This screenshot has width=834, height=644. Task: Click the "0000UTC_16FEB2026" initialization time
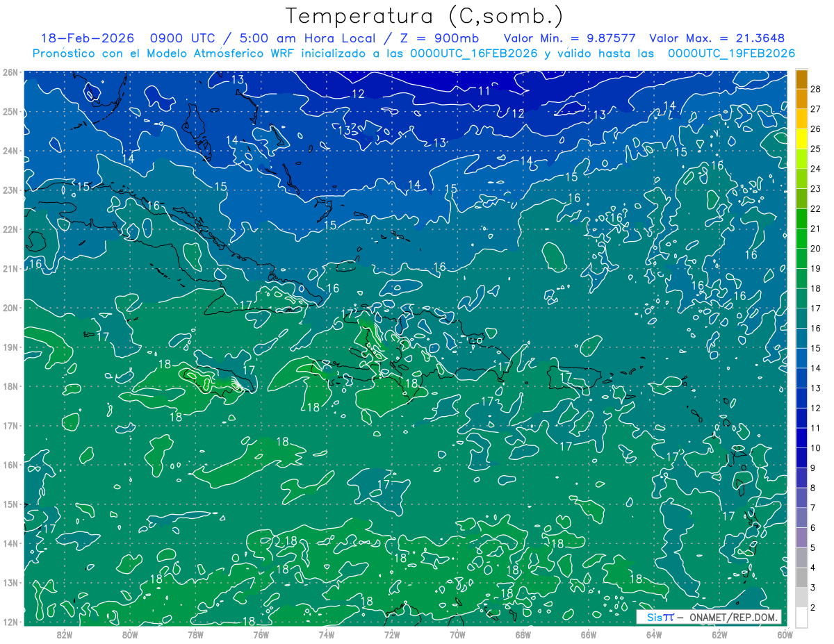(x=474, y=53)
